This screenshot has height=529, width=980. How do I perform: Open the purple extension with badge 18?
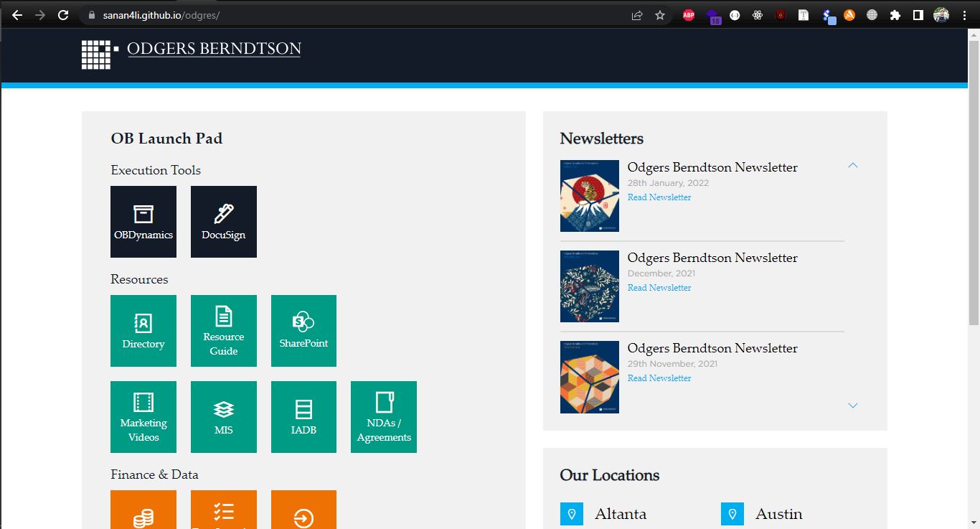tap(712, 17)
